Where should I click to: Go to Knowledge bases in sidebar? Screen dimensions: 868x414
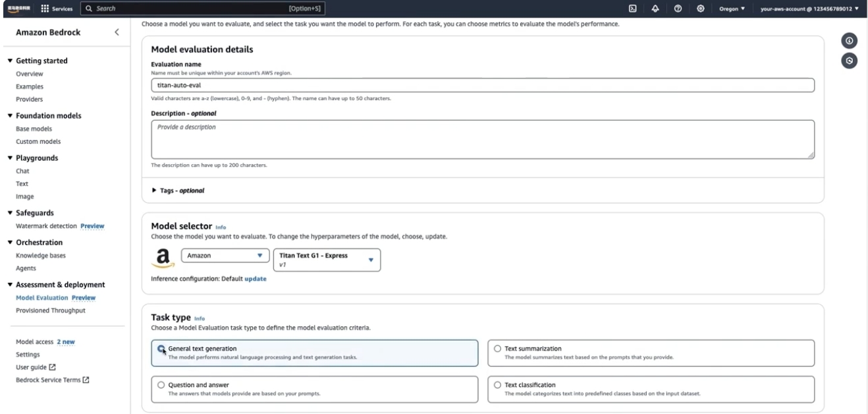coord(41,255)
